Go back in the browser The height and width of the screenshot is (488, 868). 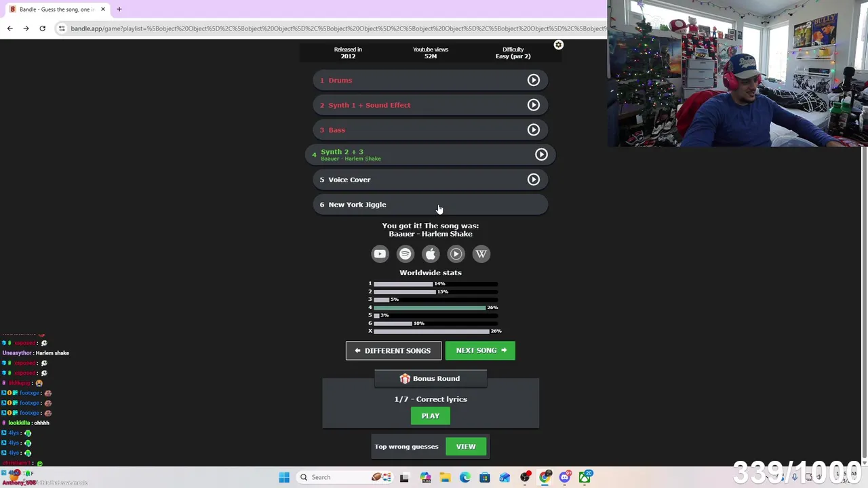point(9,28)
